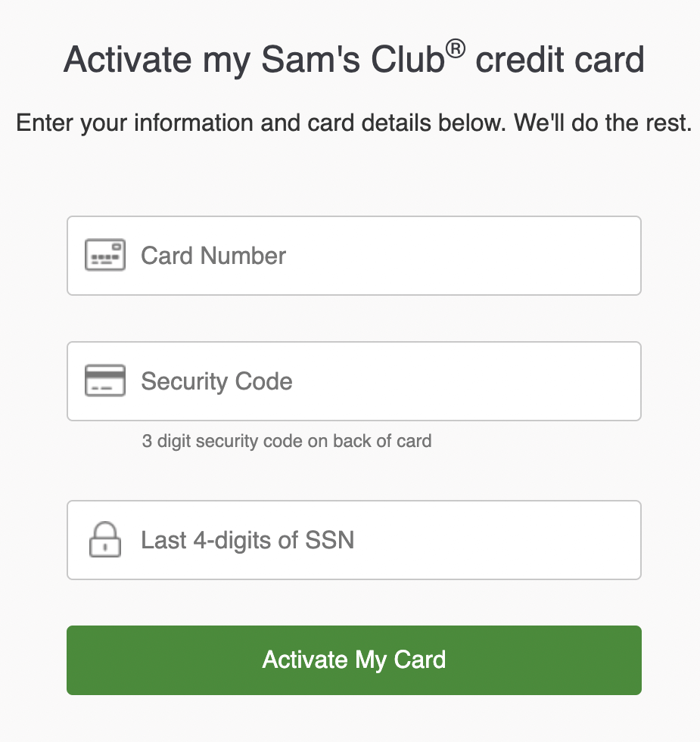
Task: Click the "Security Code" placeholder text
Action: click(216, 381)
